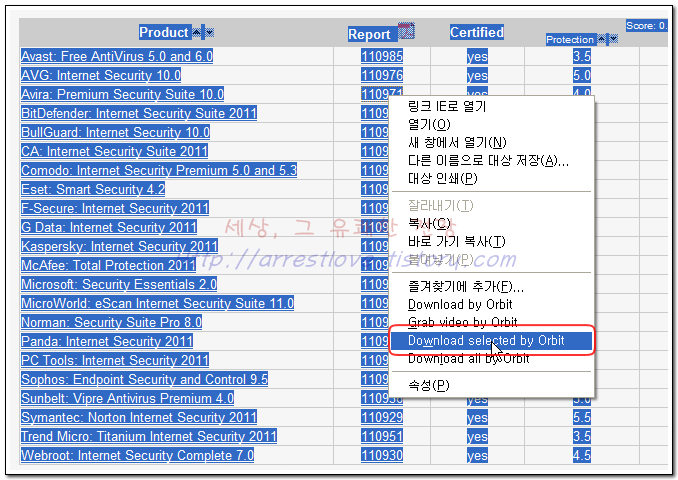678x480 pixels.
Task: Visit Microsoft: Security Essentials 2.0 link
Action: coord(119,285)
